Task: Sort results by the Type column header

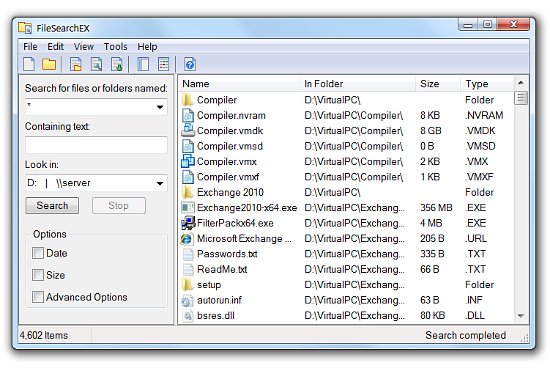Action: 487,84
